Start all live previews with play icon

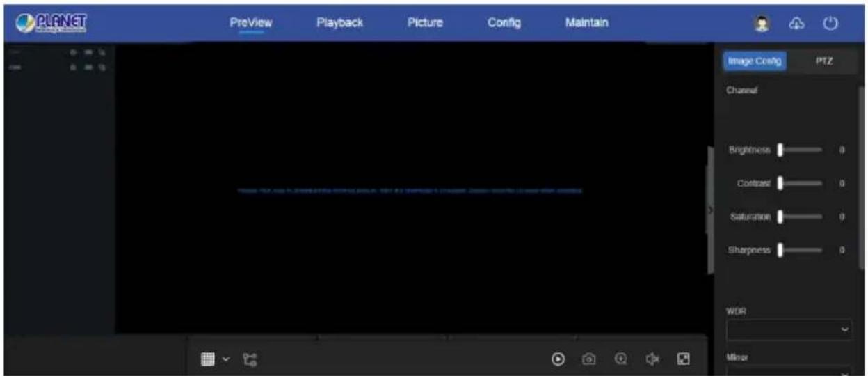point(557,359)
